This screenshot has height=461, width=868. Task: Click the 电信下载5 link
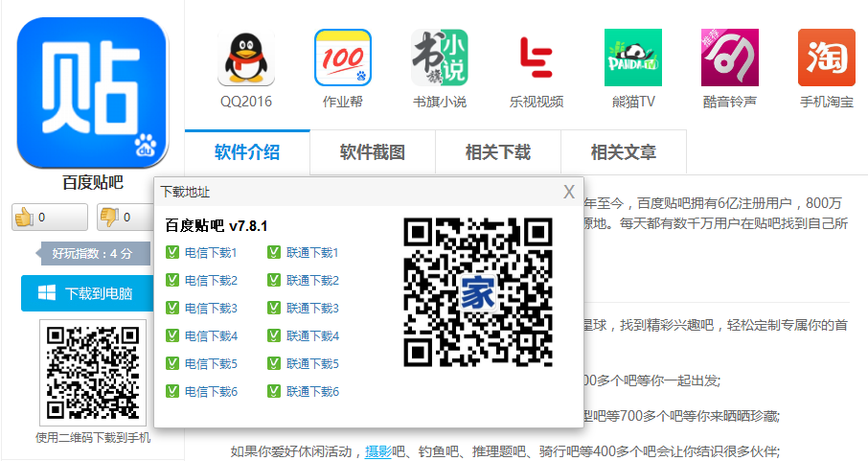tap(211, 364)
